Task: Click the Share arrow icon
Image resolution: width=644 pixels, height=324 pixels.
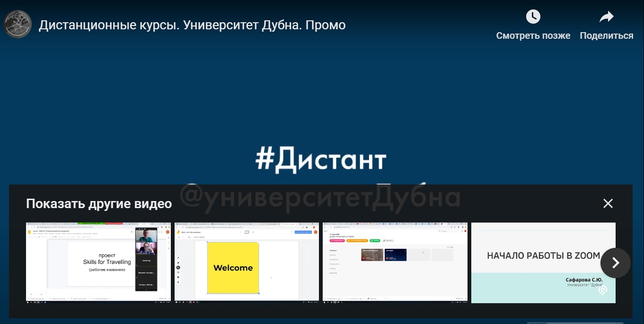Action: 606,18
